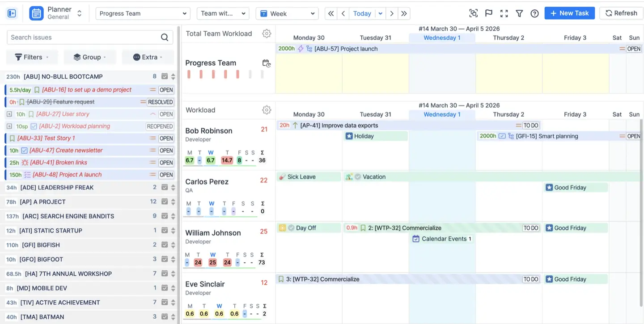Open the milestones flag icon in toolbar

488,13
